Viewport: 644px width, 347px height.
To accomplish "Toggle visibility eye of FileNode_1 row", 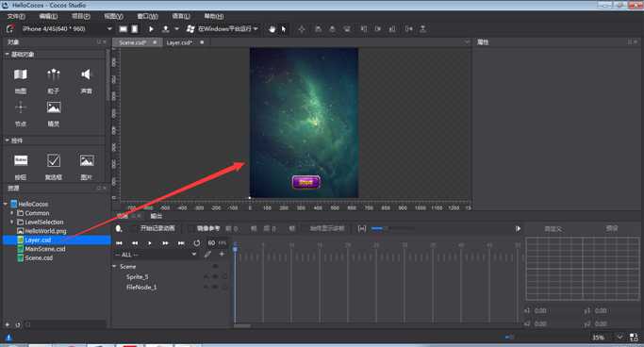I will pos(215,287).
